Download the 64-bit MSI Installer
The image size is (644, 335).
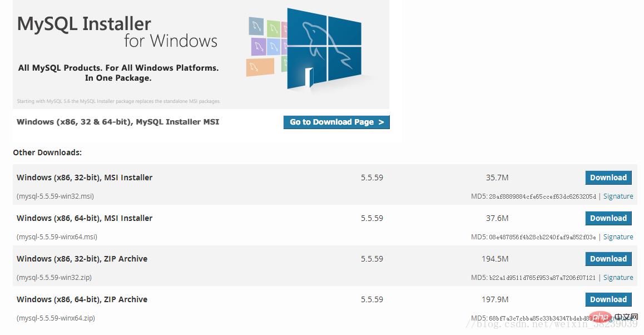(608, 218)
